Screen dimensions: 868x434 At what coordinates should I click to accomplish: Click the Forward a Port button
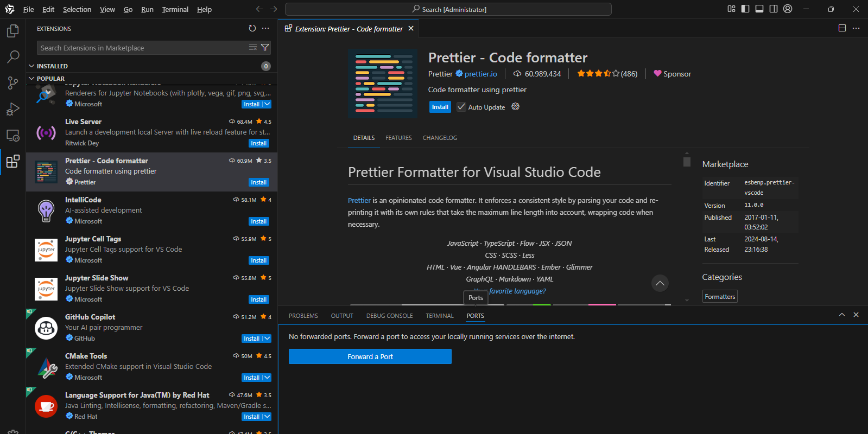pyautogui.click(x=370, y=356)
